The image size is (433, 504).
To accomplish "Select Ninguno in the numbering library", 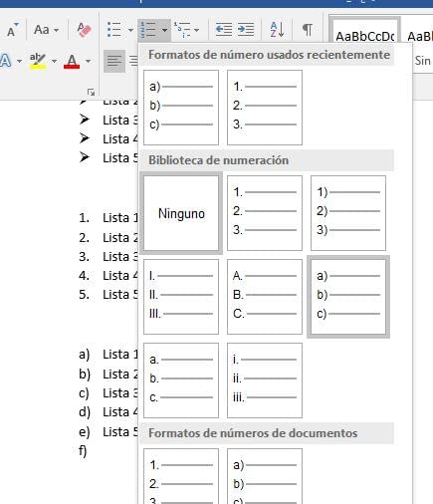I will pos(181,213).
